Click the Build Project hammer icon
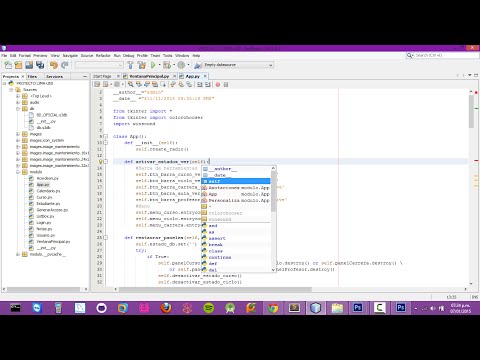This screenshot has height=360, width=480. pos(130,65)
